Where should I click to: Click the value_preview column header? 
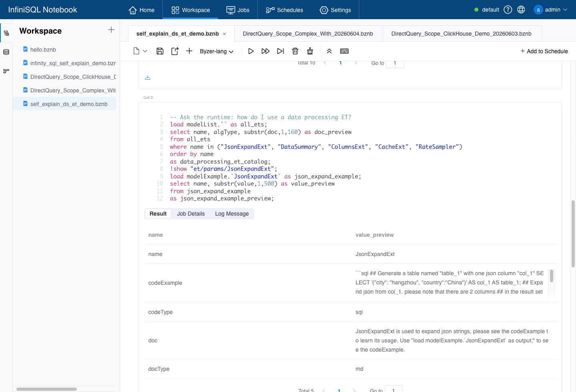[374, 235]
